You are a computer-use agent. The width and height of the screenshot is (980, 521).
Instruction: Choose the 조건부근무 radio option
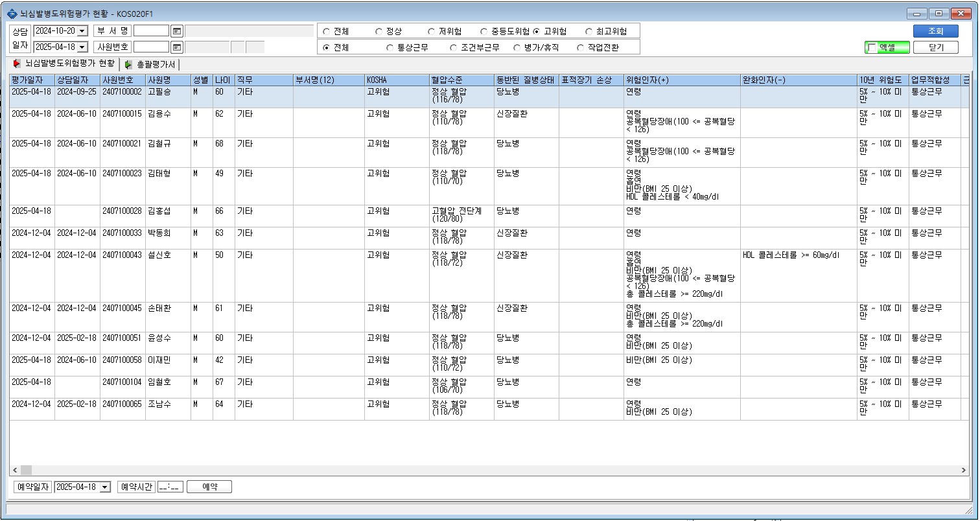coord(453,47)
